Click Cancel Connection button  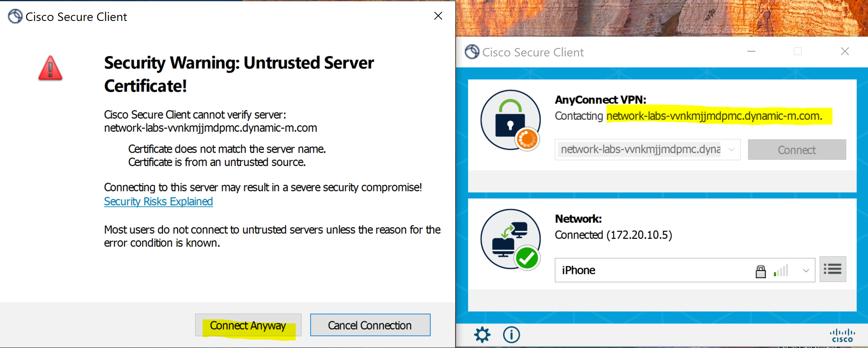point(370,325)
